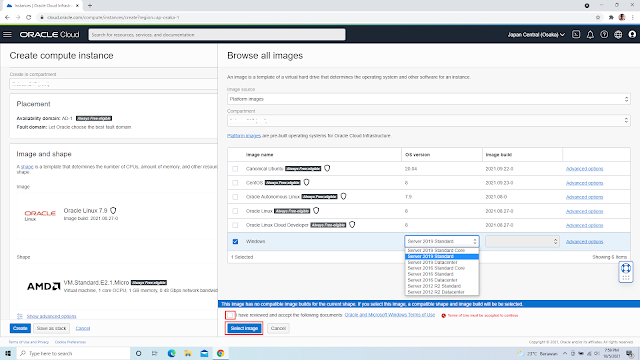Open the Create in compartment dropdown
640x360 pixels.
[113, 84]
